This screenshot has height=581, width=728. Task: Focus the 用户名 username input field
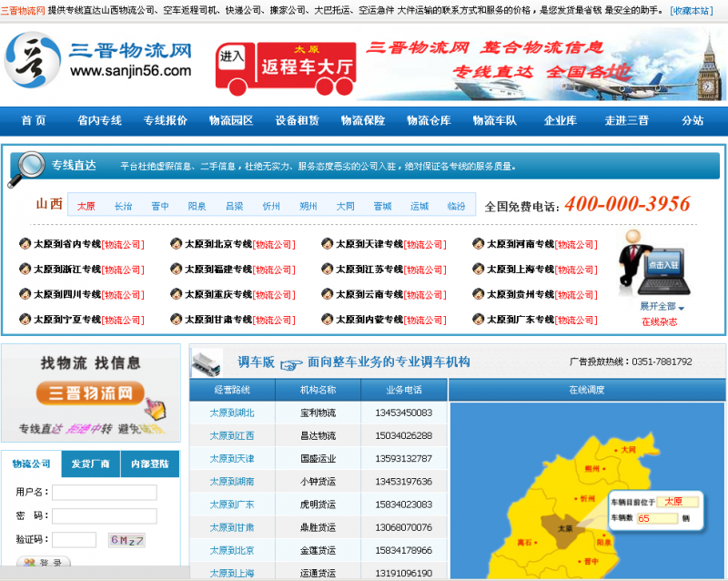104,493
